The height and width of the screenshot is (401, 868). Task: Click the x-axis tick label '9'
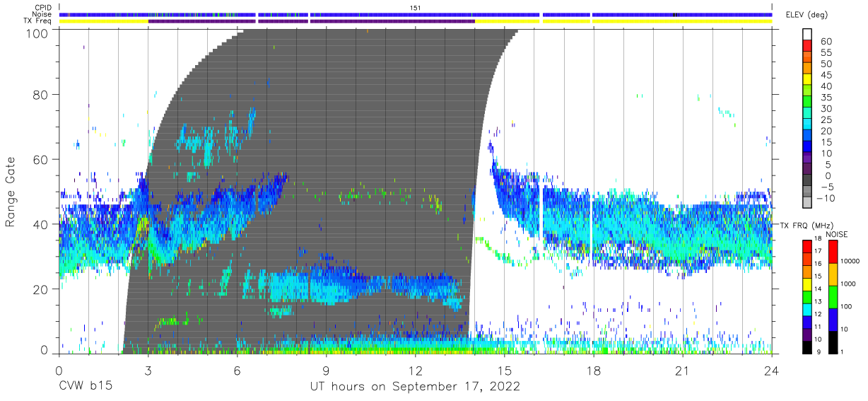click(x=326, y=370)
